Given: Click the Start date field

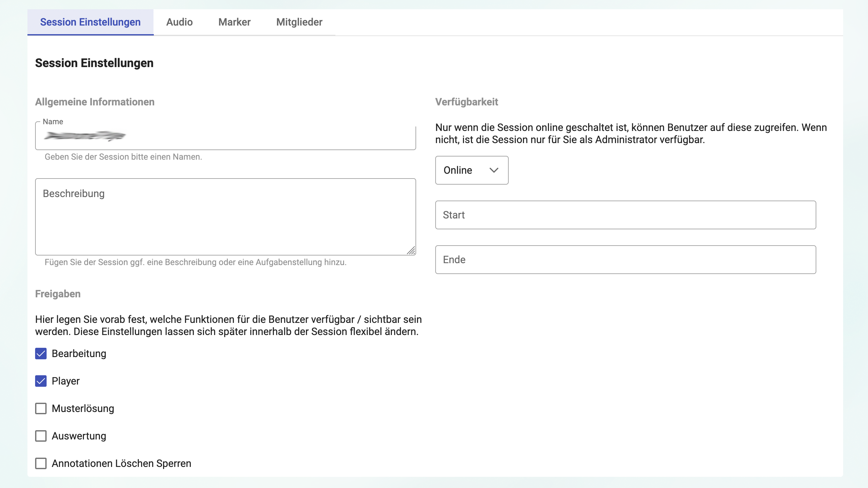Looking at the screenshot, I should [x=625, y=215].
